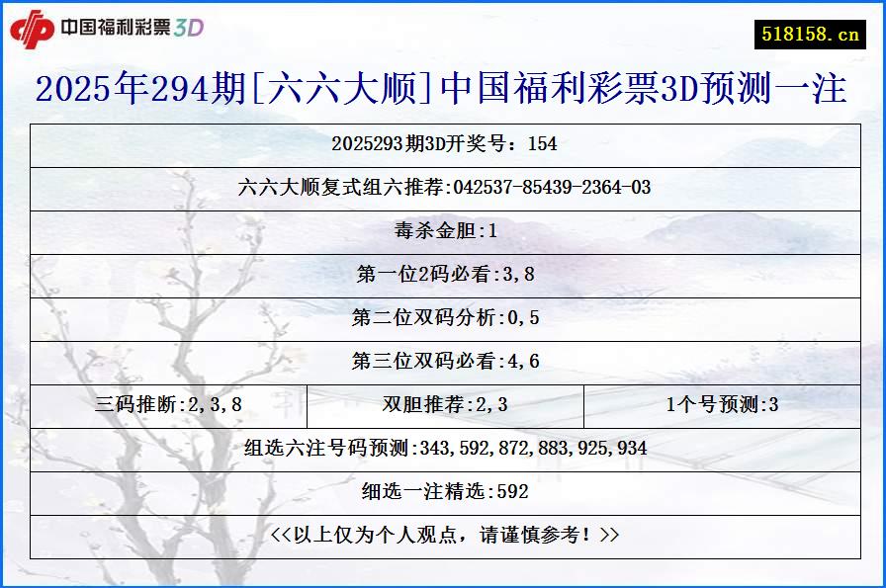Click the red border frame of the table
The width and height of the screenshot is (886, 588).
click(443, 125)
